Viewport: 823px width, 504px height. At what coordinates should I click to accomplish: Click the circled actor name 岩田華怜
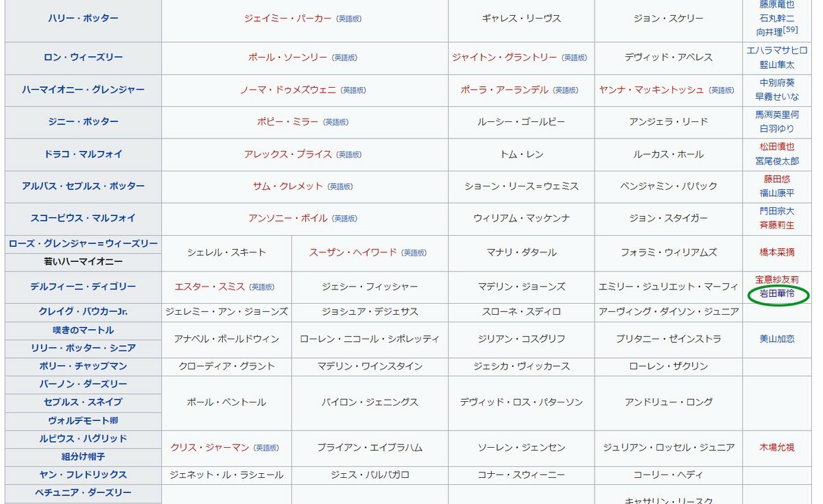[776, 294]
